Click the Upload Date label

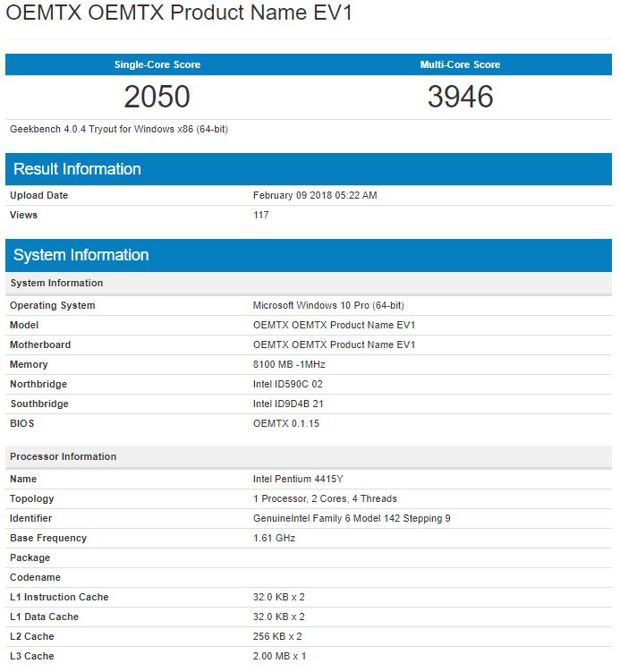[x=39, y=195]
